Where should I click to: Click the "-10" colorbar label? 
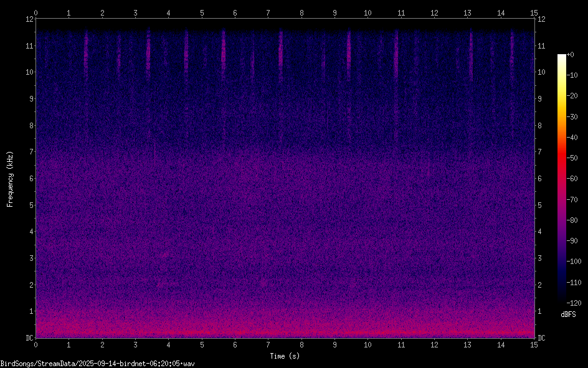[x=572, y=75]
